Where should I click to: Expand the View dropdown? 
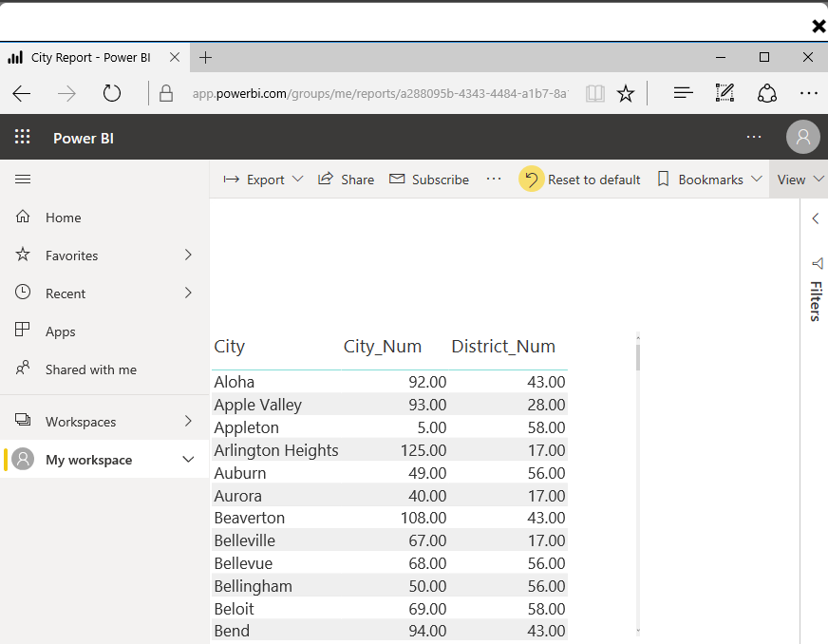click(799, 179)
